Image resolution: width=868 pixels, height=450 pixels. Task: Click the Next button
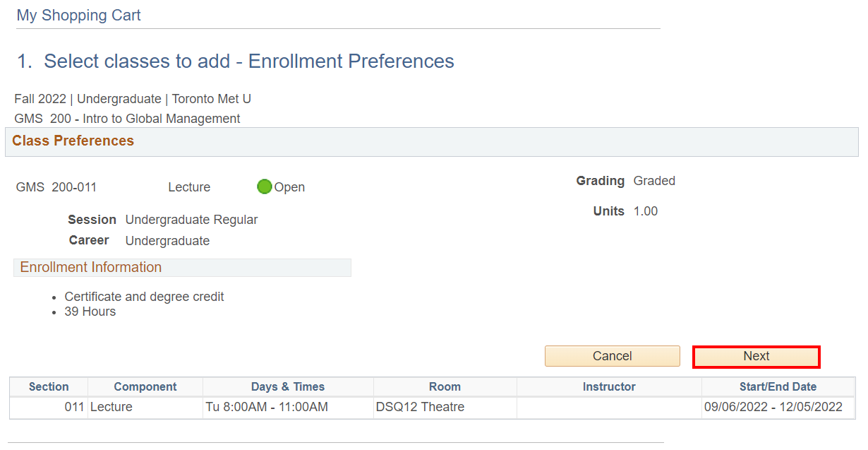[756, 357]
